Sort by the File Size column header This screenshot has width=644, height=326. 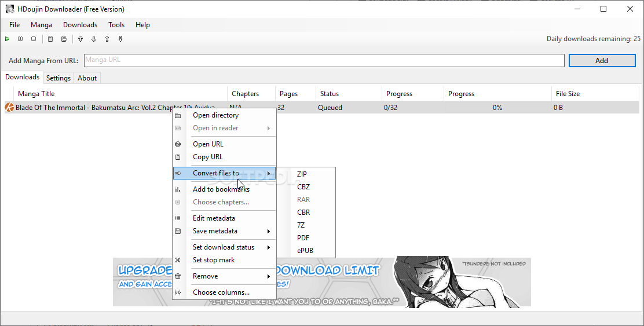point(595,94)
